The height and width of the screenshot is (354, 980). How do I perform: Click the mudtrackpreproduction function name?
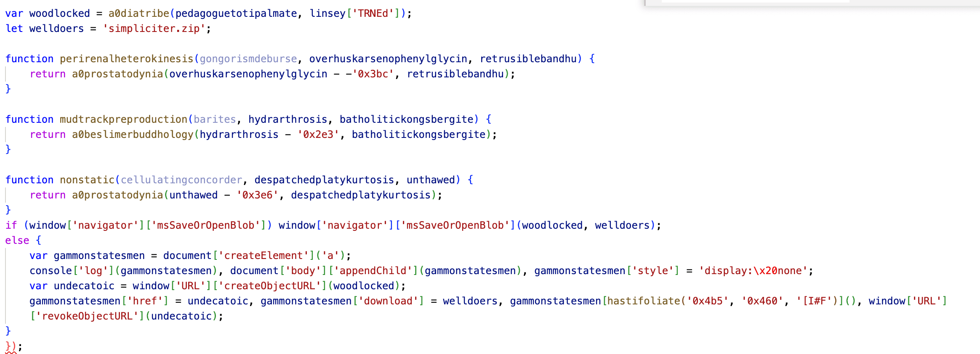123,119
